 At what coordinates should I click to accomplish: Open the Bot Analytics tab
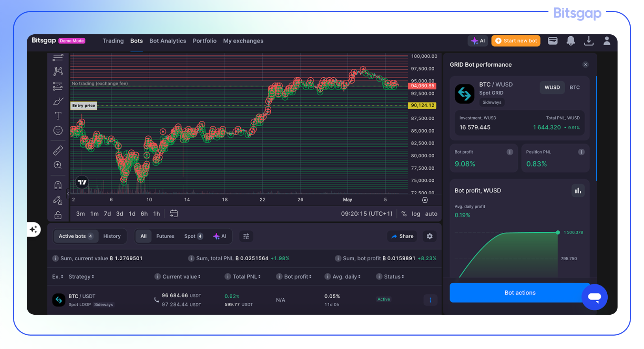168,41
